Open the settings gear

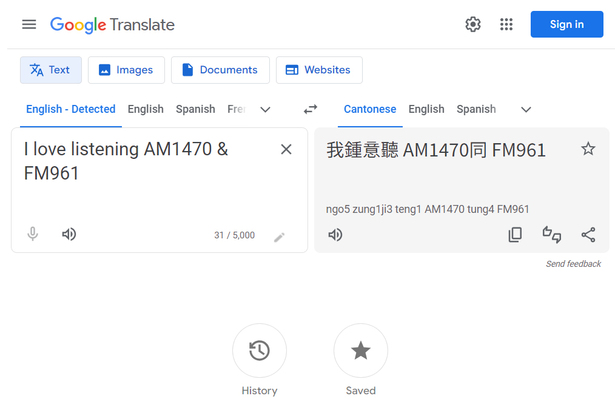473,24
